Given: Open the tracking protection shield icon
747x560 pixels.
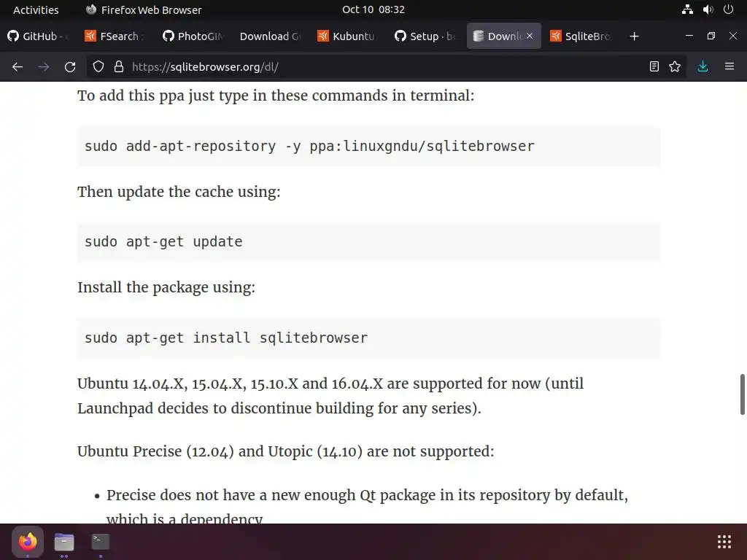Looking at the screenshot, I should pos(98,66).
